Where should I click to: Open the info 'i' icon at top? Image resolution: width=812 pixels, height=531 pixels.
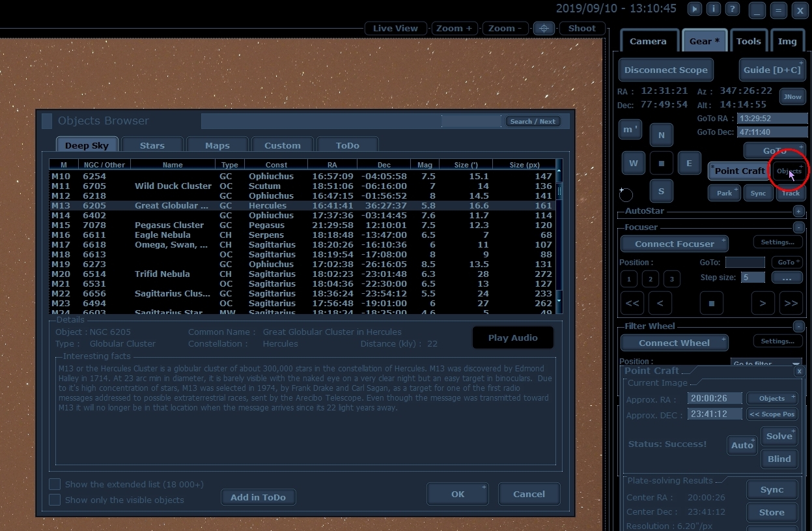tap(714, 9)
